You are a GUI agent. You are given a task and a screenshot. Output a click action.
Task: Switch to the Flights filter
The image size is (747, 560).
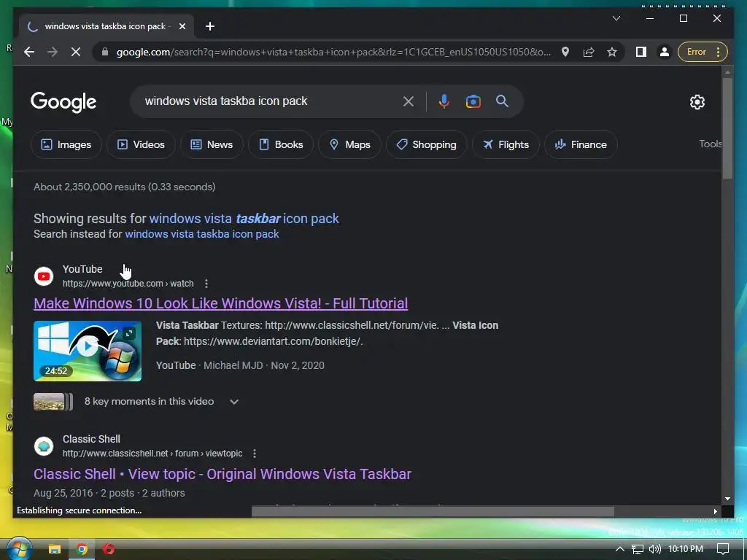coord(506,145)
